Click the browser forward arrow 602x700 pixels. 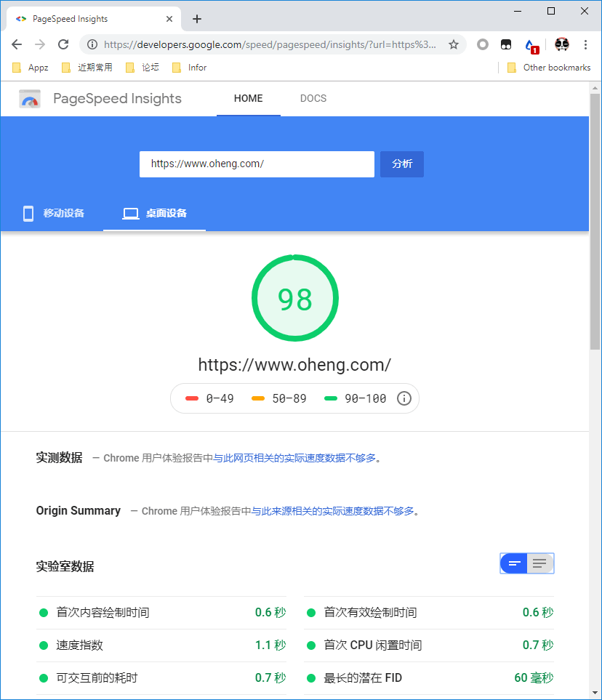click(40, 44)
